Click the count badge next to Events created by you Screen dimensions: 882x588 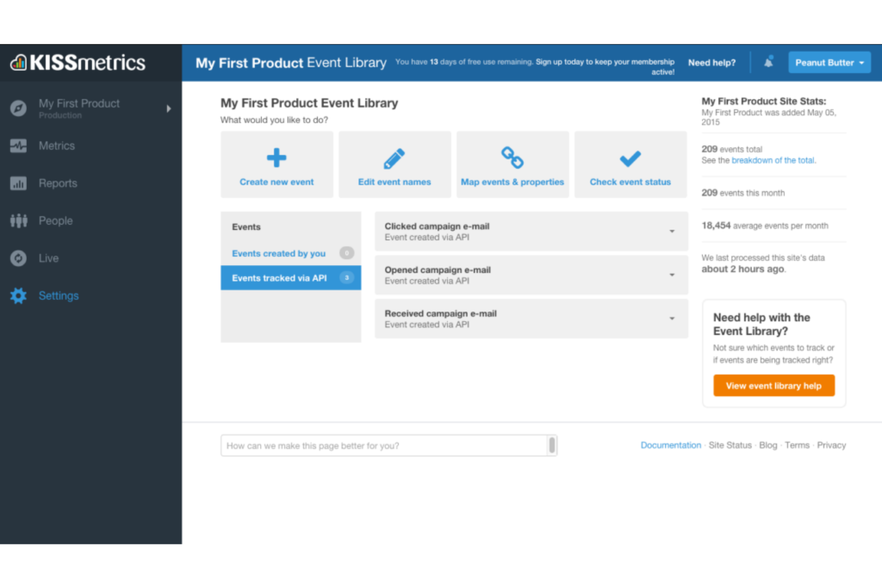pyautogui.click(x=347, y=253)
